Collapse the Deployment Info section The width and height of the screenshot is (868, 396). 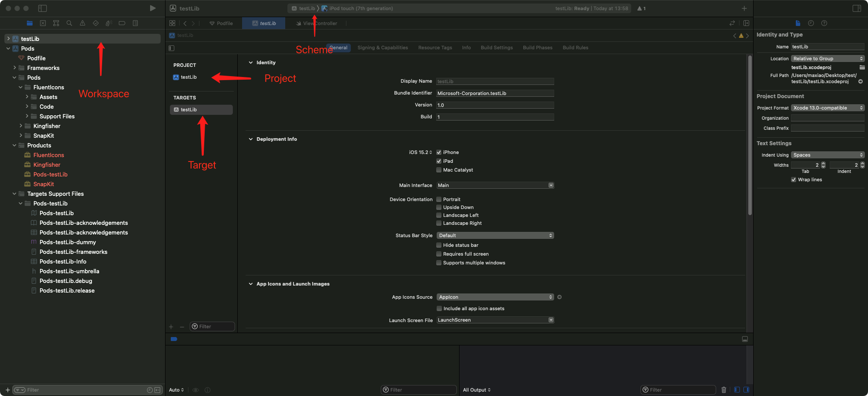click(251, 139)
